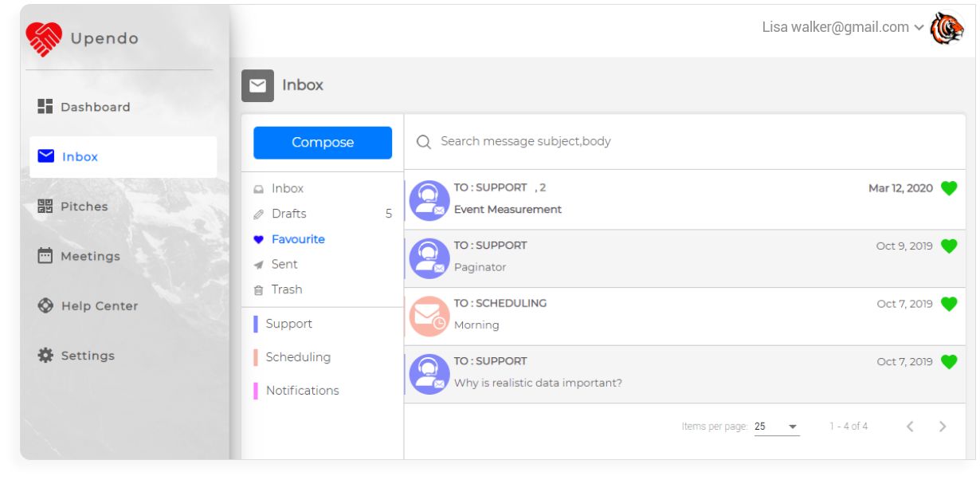This screenshot has height=480, width=980.
Task: Click the search magnifier icon
Action: point(425,142)
